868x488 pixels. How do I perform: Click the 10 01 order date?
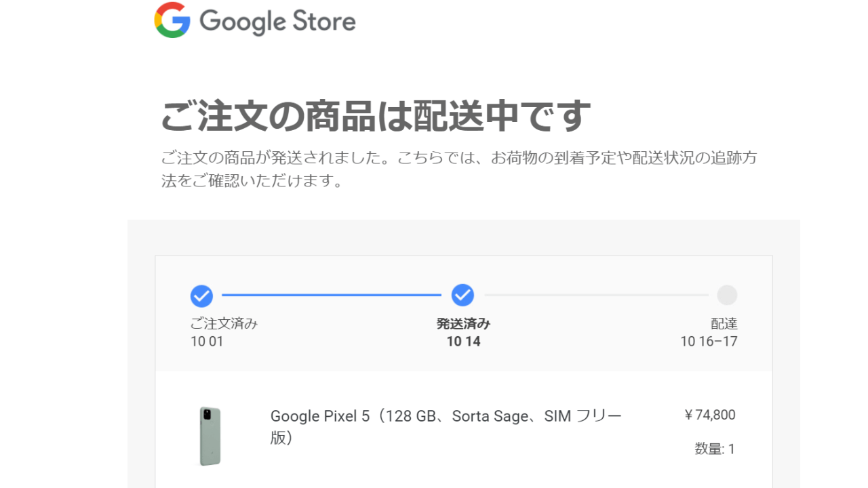coord(207,342)
